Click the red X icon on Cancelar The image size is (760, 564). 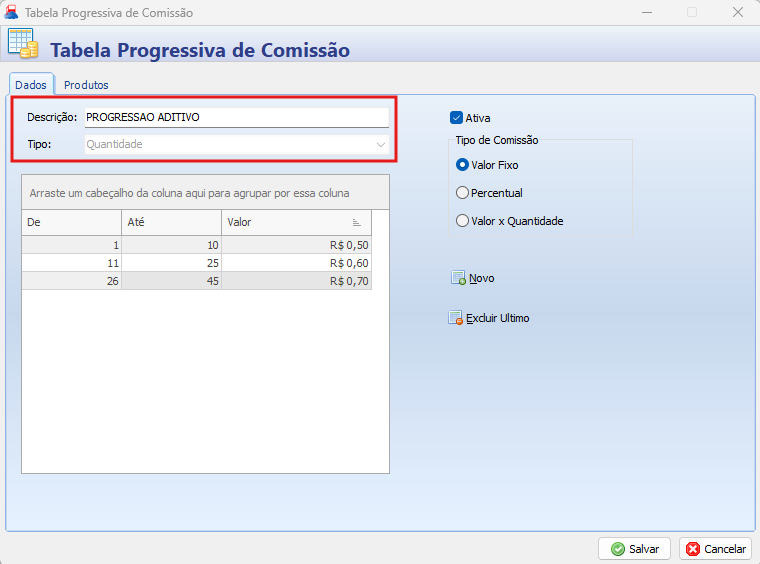click(693, 549)
